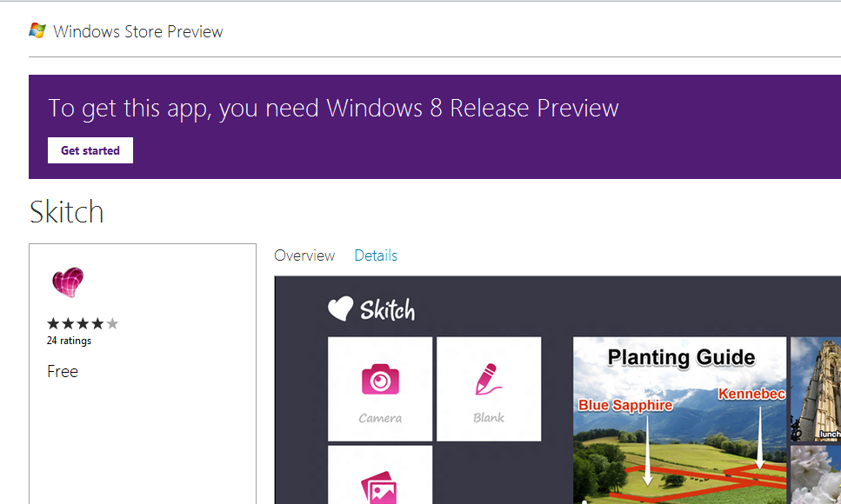Viewport: 841px width, 504px height.
Task: Select the pink photos gallery icon tile
Action: (380, 476)
